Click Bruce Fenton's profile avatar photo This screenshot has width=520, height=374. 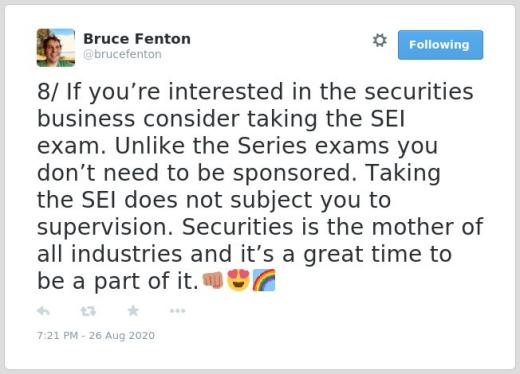(x=56, y=48)
